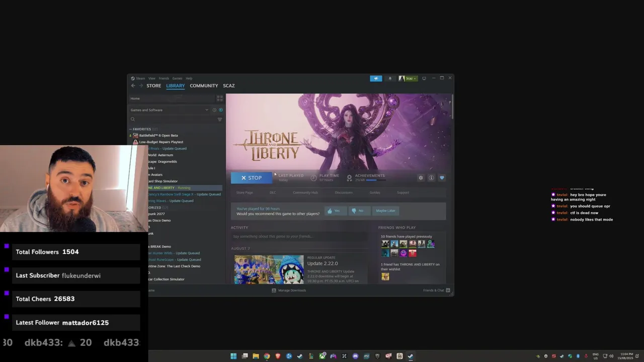Screen dimensions: 644x362
Task: Open the Steam menu
Action: pyautogui.click(x=140, y=78)
